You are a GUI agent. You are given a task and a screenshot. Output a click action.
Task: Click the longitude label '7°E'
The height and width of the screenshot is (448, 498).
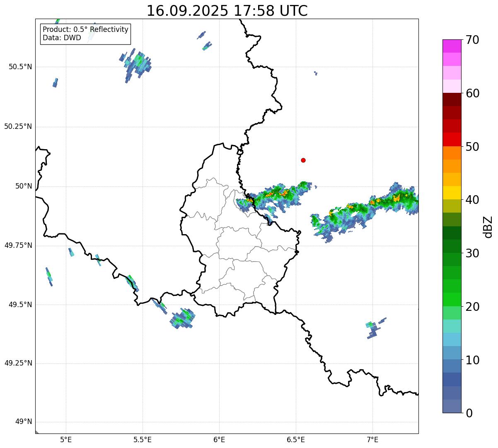(x=372, y=439)
